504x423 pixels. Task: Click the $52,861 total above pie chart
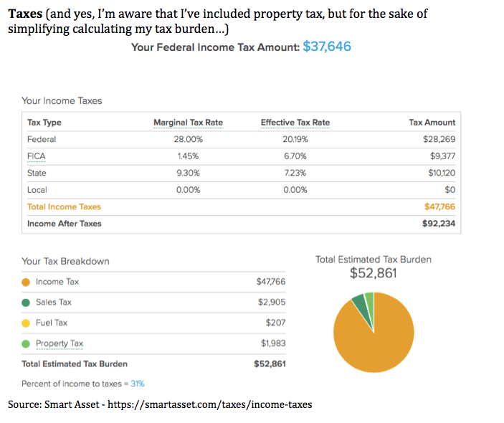[373, 273]
